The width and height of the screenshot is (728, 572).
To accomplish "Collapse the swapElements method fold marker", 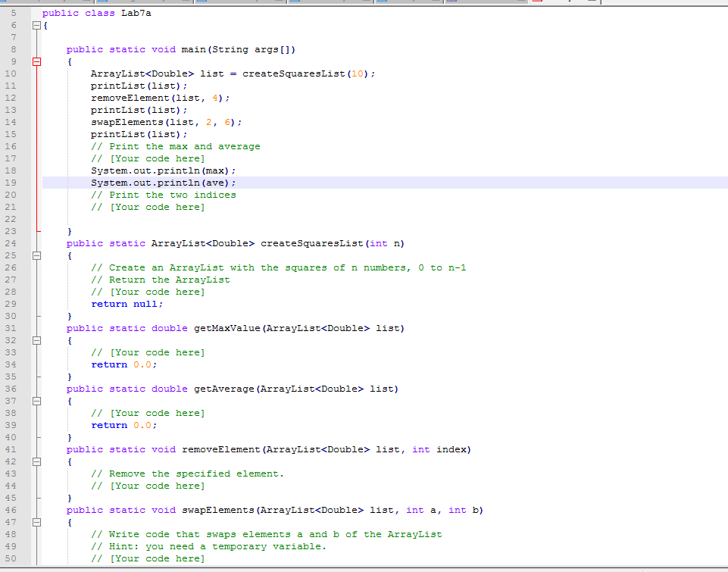I will point(36,522).
